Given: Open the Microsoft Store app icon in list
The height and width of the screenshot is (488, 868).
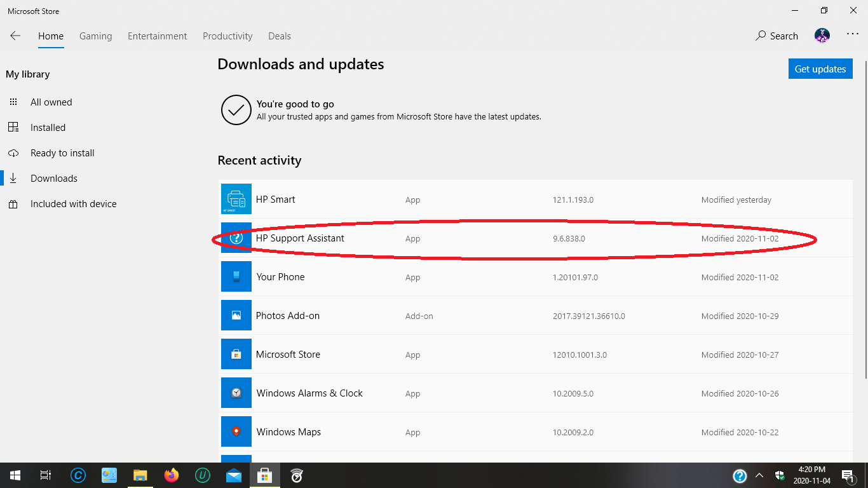Looking at the screenshot, I should coord(236,354).
